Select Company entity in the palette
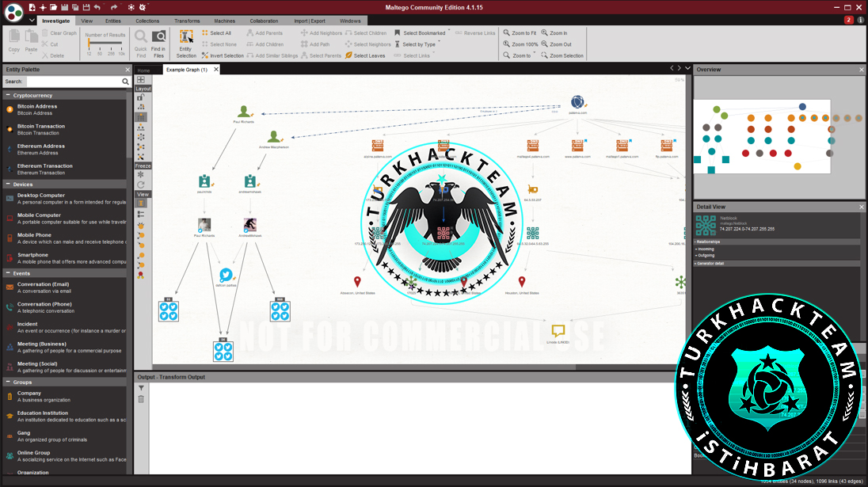Screen dimensions: 868x487 [64, 396]
